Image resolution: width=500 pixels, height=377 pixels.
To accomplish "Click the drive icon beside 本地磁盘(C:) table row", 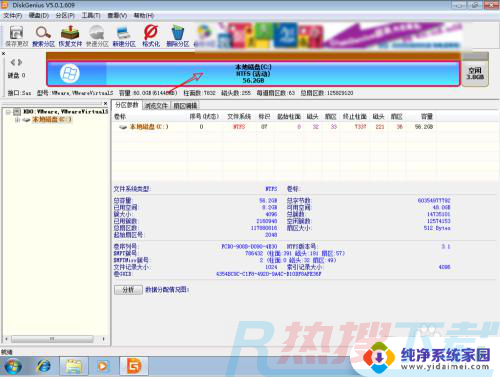I will (x=123, y=127).
